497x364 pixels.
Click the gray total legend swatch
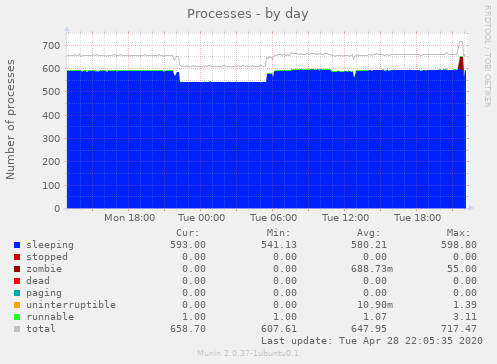[x=17, y=329]
